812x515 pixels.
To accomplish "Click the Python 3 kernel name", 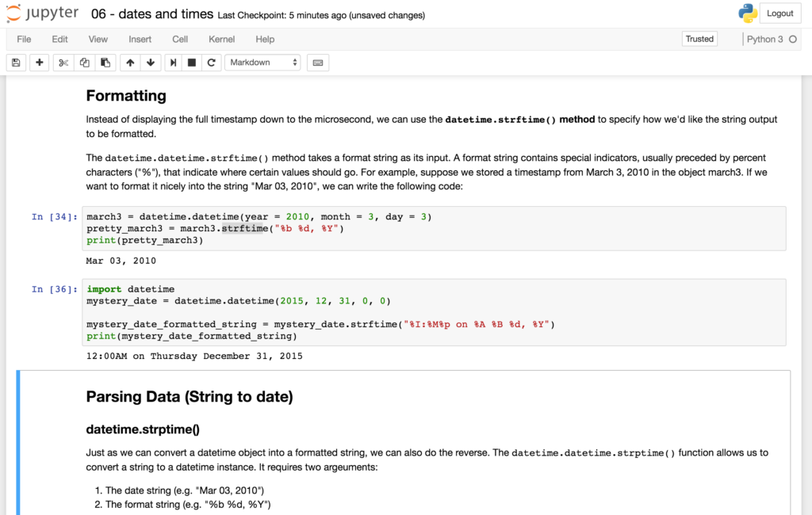I will [765, 40].
